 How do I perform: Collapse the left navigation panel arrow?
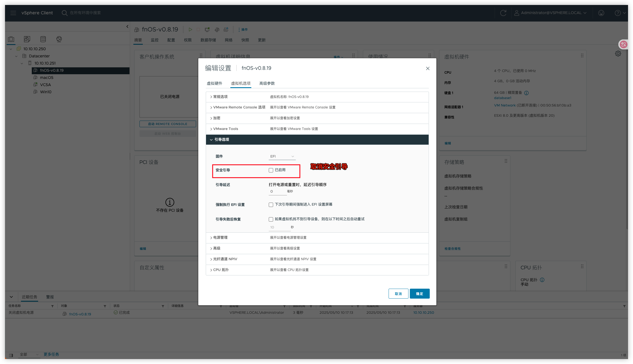point(127,26)
